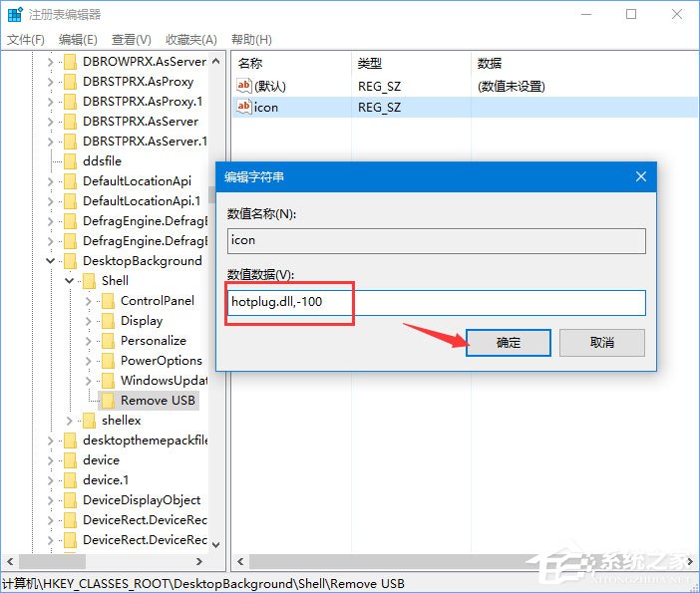Click the Registry Editor title bar icon
The width and height of the screenshot is (700, 593).
coord(15,14)
